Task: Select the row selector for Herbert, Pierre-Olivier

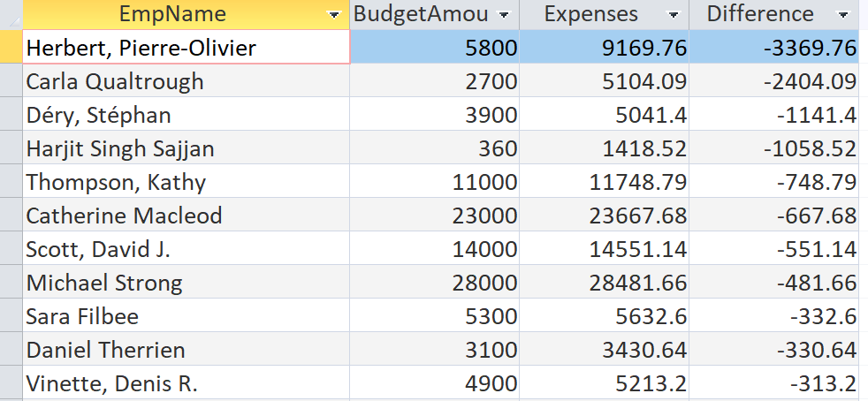Action: click(x=11, y=47)
